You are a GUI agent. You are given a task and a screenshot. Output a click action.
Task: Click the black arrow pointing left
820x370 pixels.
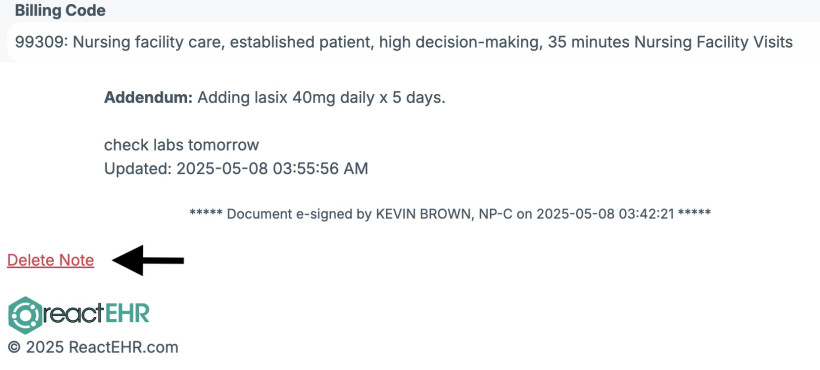[x=148, y=260]
